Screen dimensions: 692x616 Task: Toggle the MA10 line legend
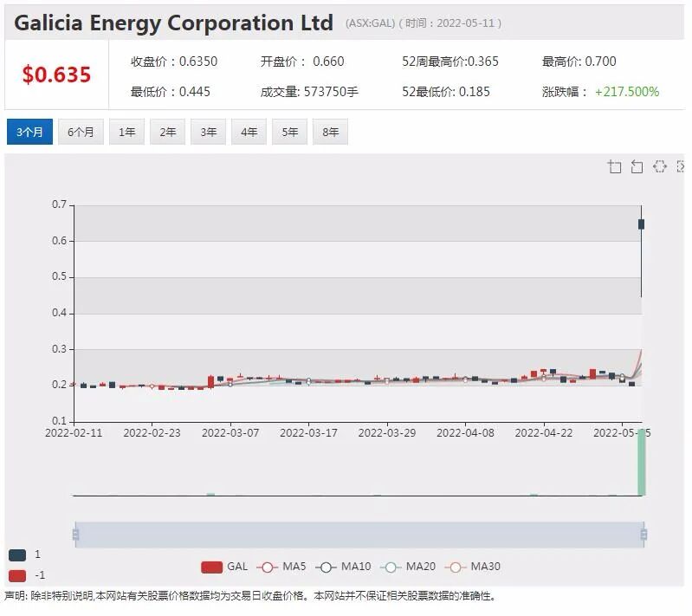(343, 567)
